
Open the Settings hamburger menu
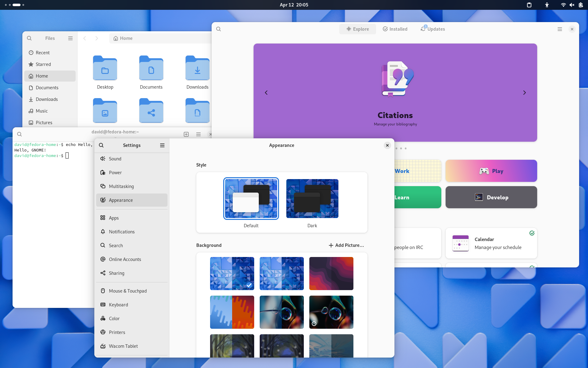click(162, 145)
